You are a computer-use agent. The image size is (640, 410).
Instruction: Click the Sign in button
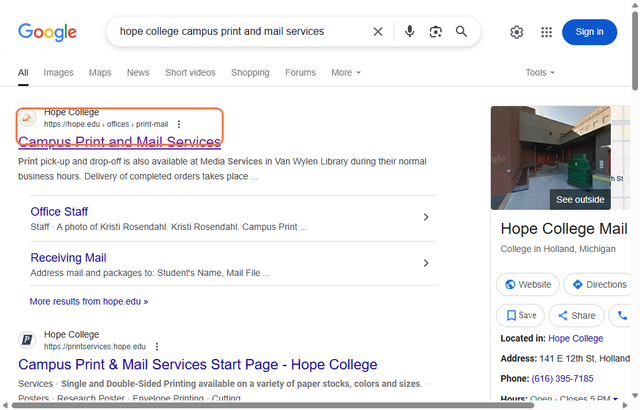[x=589, y=32]
